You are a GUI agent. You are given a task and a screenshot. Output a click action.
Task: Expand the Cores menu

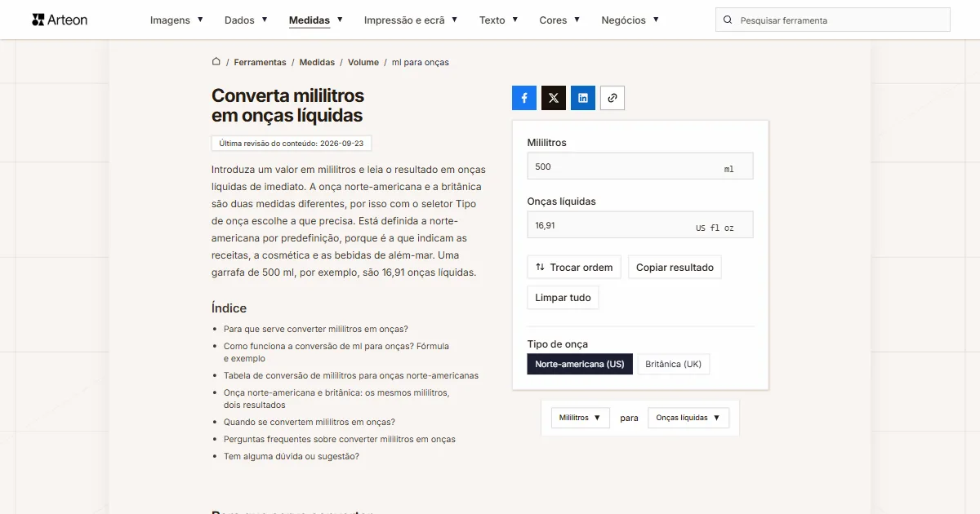560,20
